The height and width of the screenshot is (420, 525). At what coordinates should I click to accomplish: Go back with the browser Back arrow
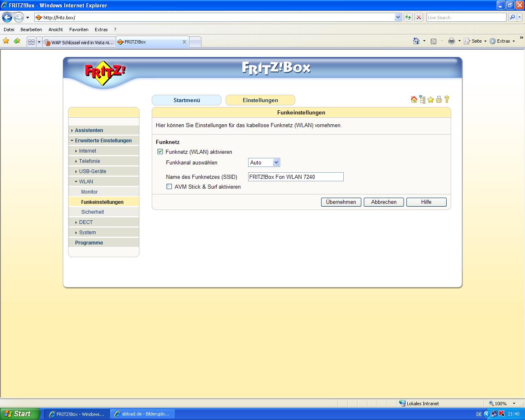(x=7, y=17)
